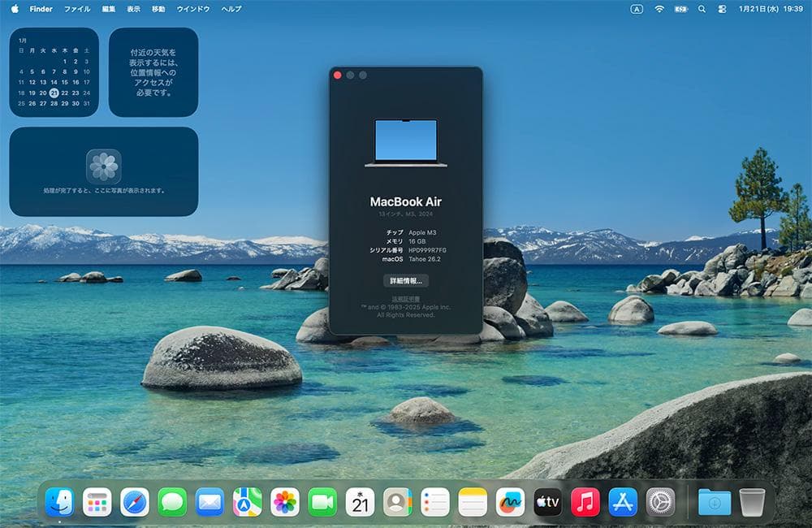Open Spotlight search from the menu bar

pos(701,9)
